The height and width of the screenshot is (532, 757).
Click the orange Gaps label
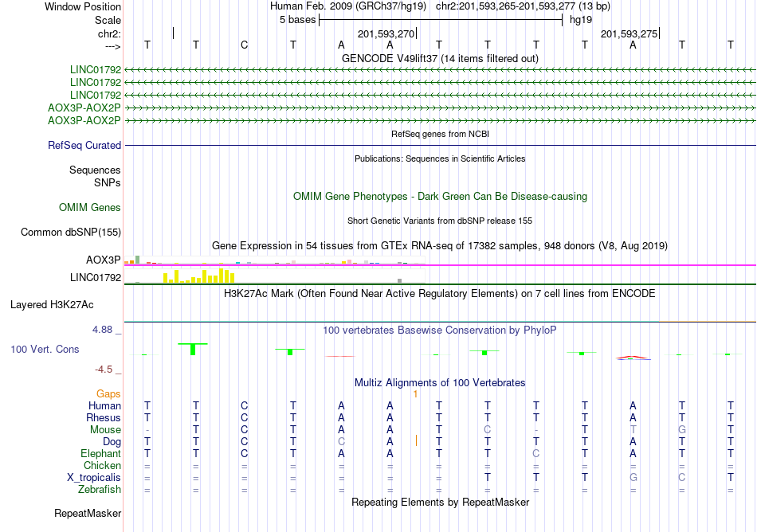108,394
